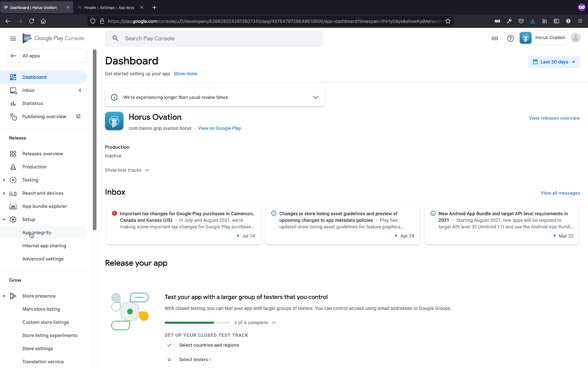The height and width of the screenshot is (368, 588).
Task: Collapse the Setup section arrow
Action: tap(4, 219)
